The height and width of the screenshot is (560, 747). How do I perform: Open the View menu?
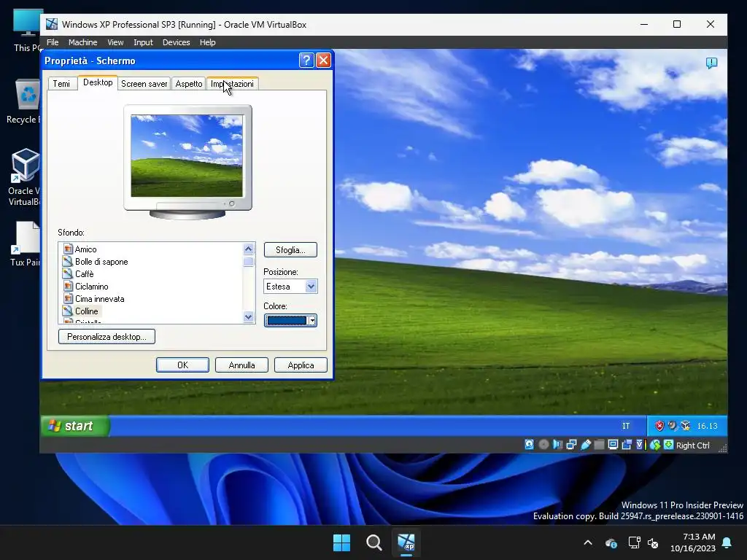[x=115, y=42]
